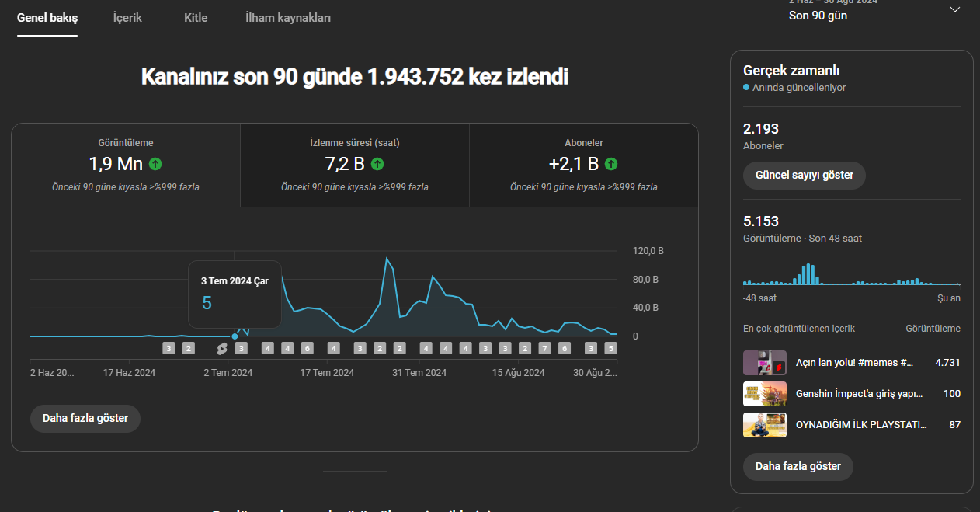Click green up arrow beside +2,1 B
This screenshot has height=512, width=980.
(611, 164)
